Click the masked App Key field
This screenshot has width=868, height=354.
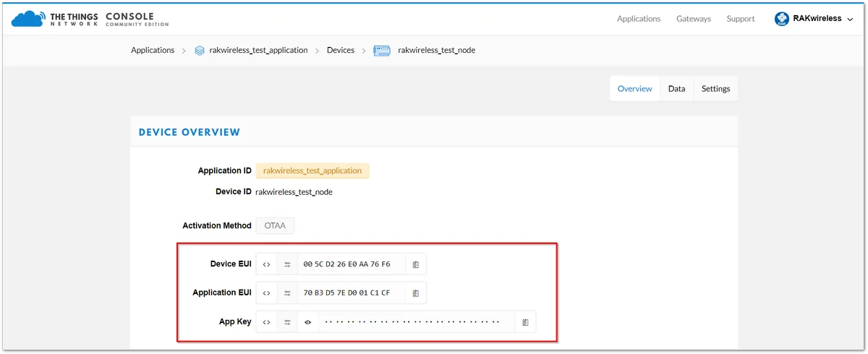pos(417,321)
